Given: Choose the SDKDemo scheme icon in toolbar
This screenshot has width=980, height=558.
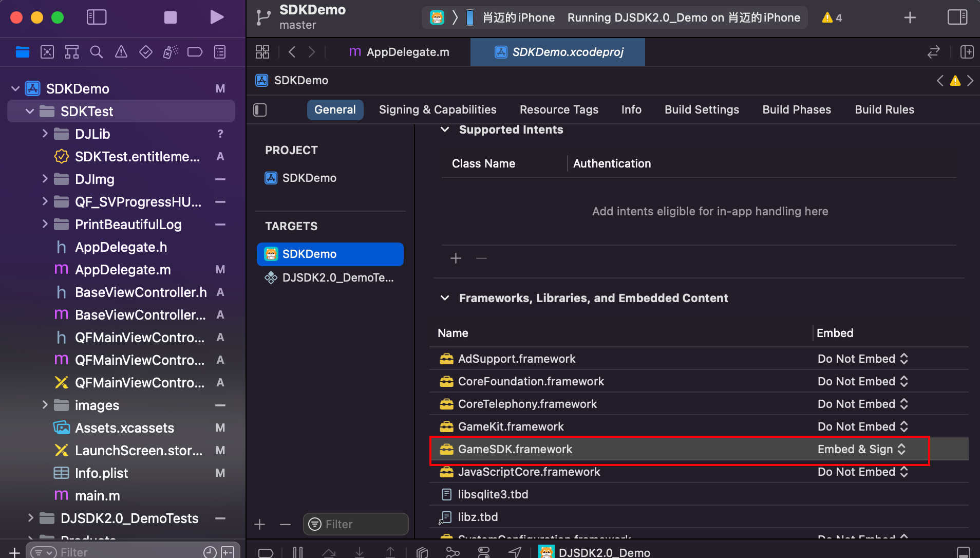Looking at the screenshot, I should (x=437, y=17).
